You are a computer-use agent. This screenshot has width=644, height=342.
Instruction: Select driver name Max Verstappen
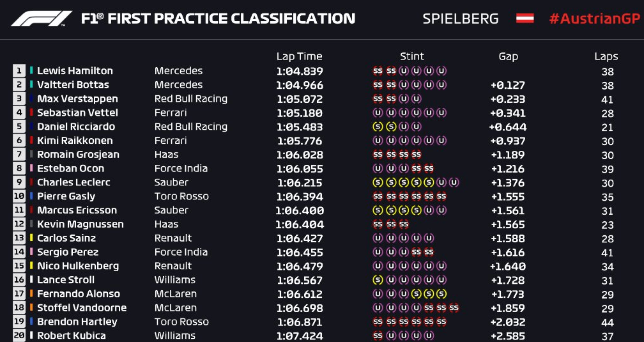coord(78,98)
